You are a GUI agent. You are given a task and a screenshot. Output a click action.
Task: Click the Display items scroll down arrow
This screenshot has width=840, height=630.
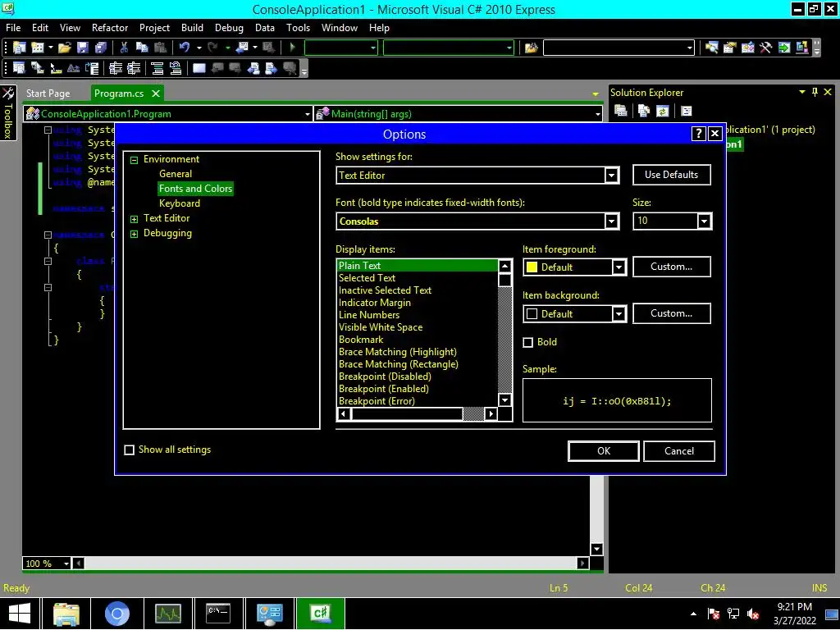504,400
